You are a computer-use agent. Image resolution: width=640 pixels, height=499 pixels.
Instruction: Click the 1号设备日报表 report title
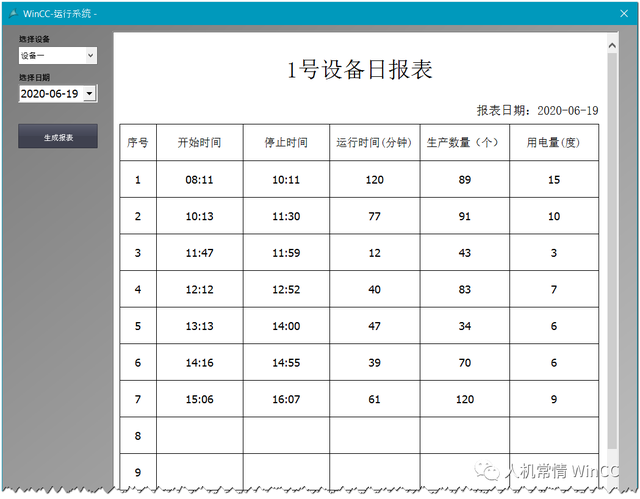(x=360, y=70)
